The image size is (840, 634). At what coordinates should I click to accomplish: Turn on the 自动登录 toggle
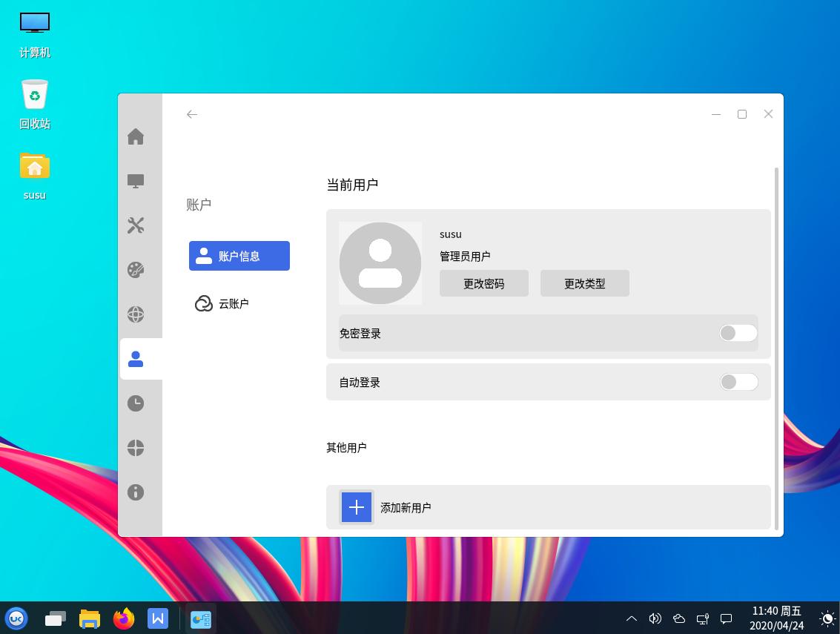738,382
